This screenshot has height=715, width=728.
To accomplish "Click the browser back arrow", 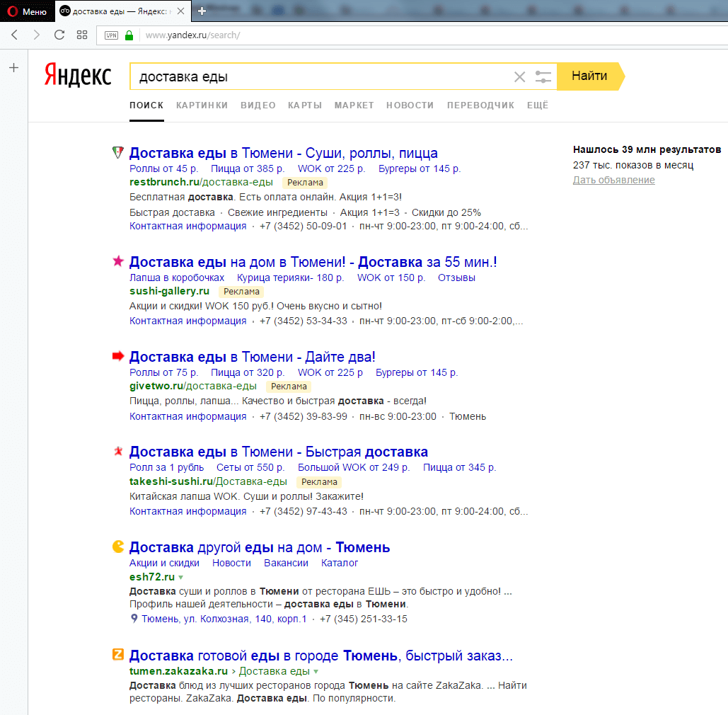I will pos(14,35).
